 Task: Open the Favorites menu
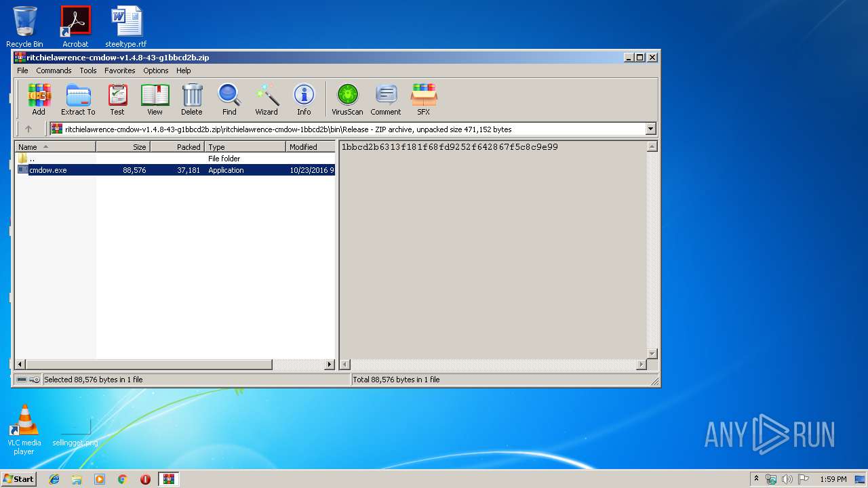click(120, 70)
